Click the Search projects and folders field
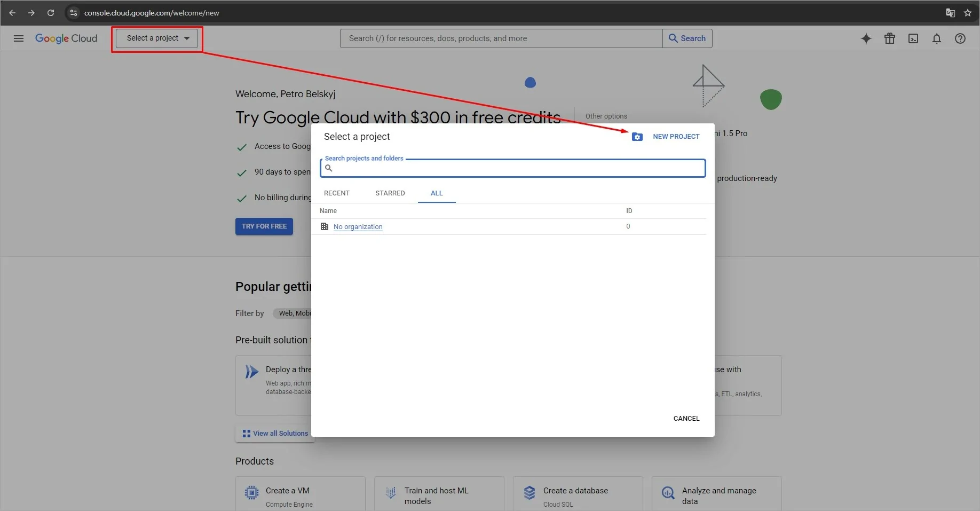 (x=512, y=168)
